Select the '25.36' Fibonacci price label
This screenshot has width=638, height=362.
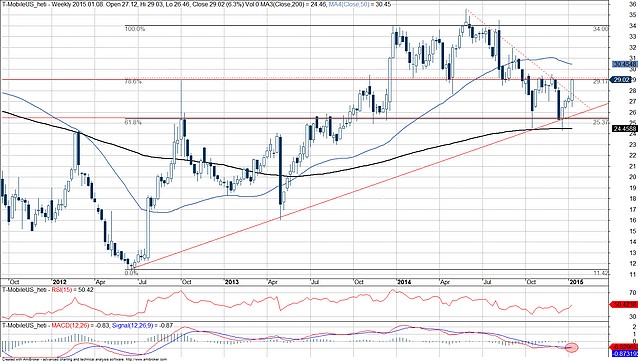point(601,122)
